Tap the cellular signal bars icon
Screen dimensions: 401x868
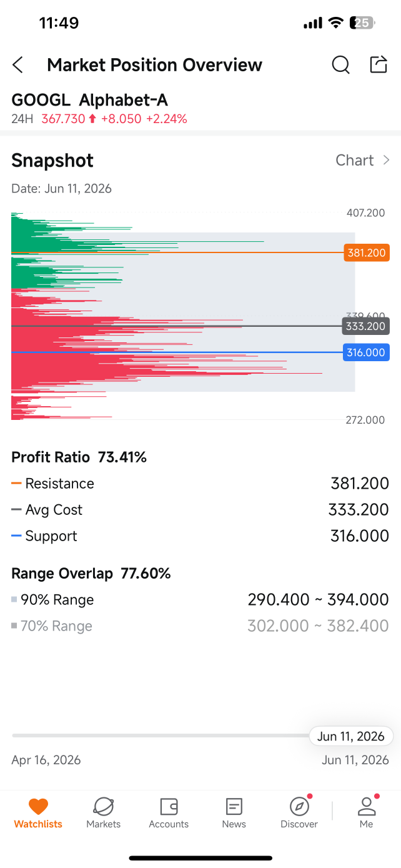pos(312,24)
